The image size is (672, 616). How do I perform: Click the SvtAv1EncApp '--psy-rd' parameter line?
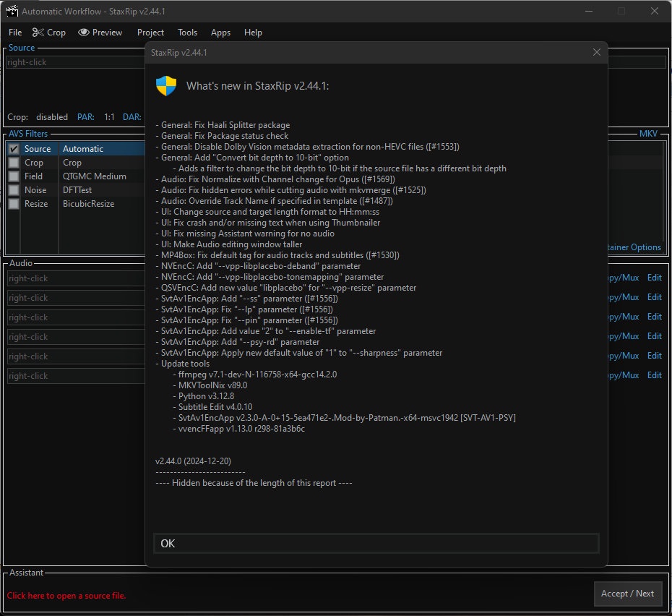pos(238,342)
